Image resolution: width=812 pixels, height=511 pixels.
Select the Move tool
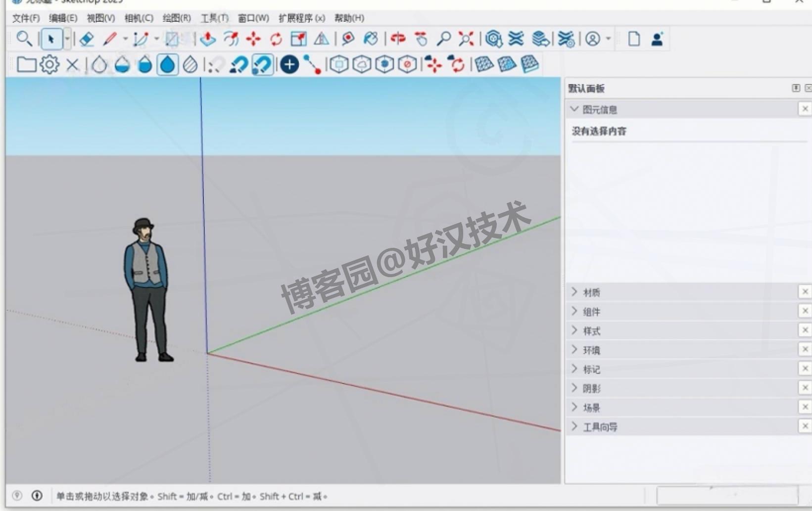(x=253, y=39)
